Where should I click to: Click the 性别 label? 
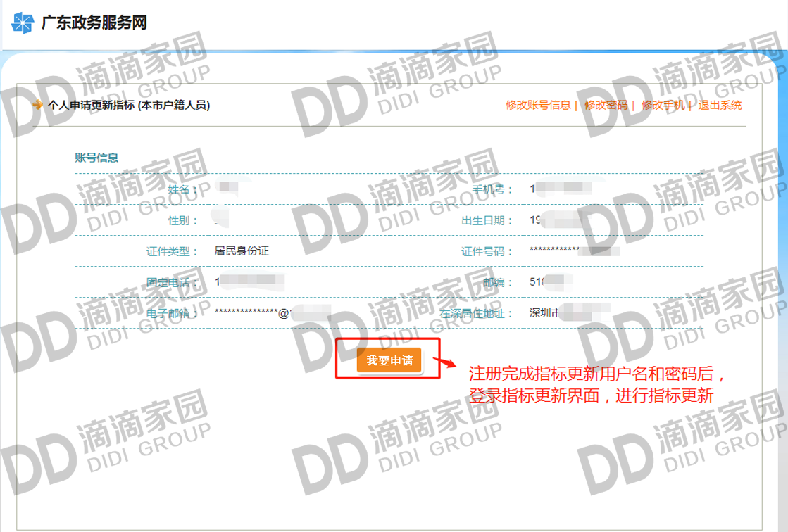[182, 220]
